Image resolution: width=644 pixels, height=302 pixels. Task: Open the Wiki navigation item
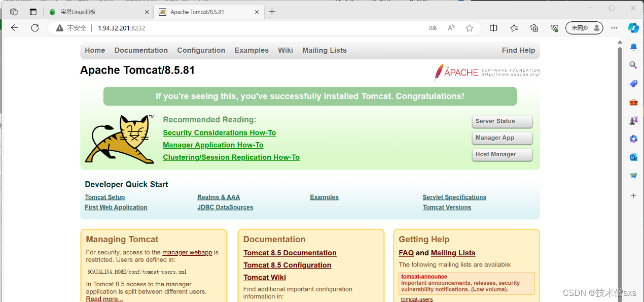[x=285, y=50]
